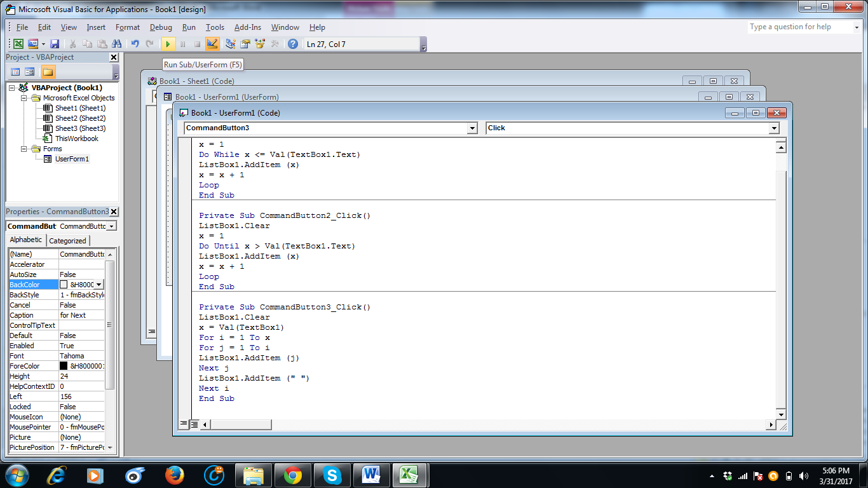
Task: Close the Properties - CommandButton3 panel
Action: pyautogui.click(x=114, y=212)
